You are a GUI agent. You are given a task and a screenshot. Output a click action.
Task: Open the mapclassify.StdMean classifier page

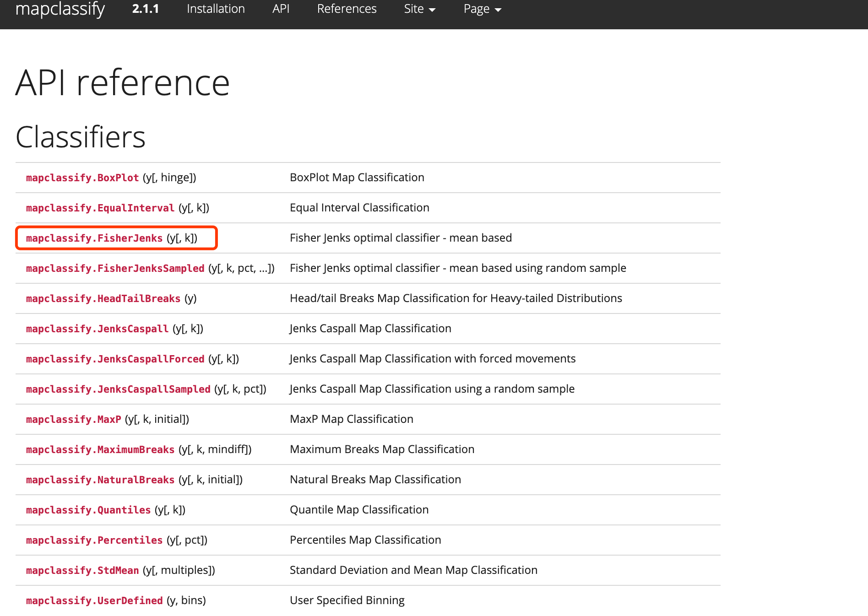82,570
